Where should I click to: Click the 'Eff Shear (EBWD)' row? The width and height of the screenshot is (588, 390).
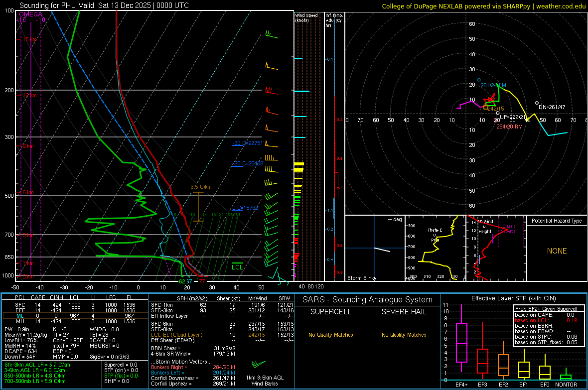pyautogui.click(x=222, y=340)
